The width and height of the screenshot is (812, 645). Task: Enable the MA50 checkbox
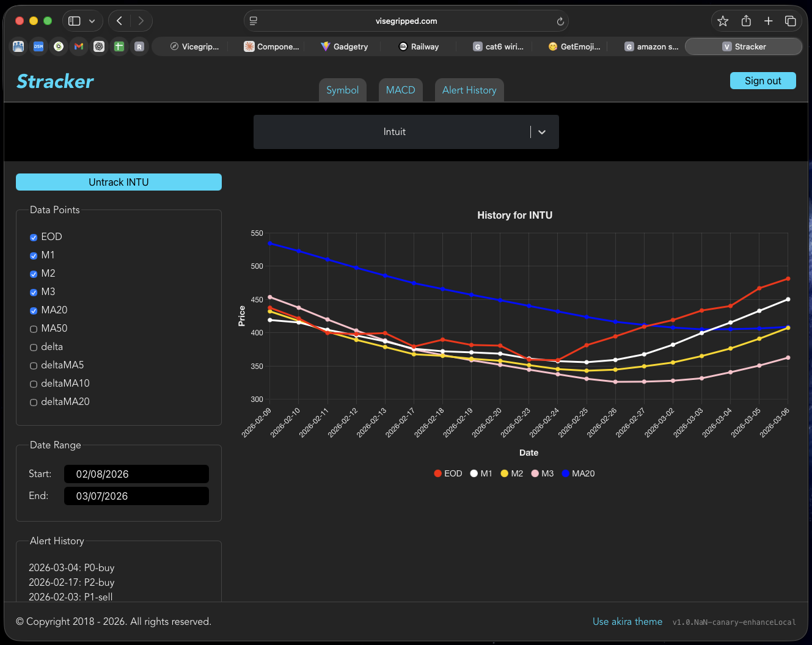34,329
